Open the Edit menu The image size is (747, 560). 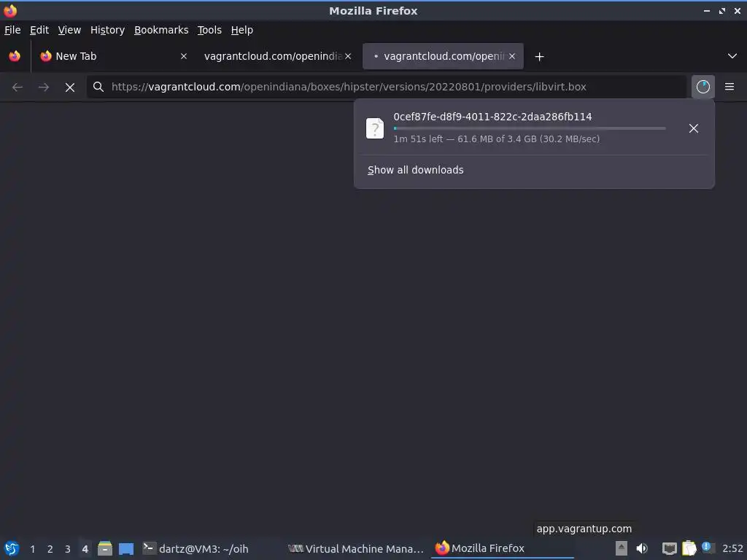39,30
